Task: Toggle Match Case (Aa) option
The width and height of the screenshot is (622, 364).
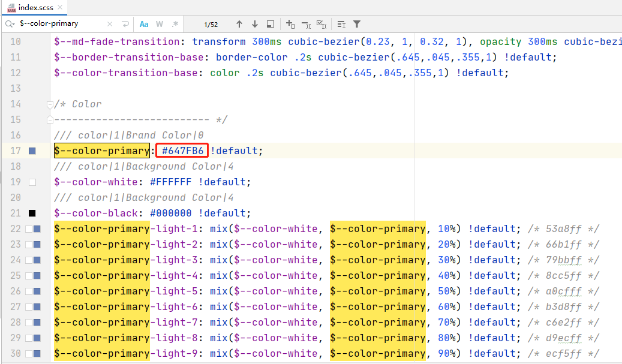Action: pyautogui.click(x=144, y=25)
